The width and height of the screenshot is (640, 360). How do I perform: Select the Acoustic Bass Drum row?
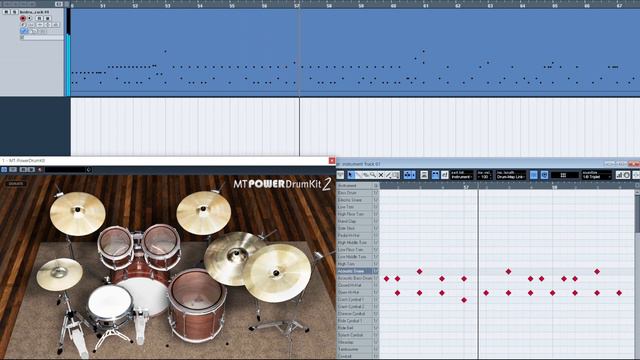click(355, 278)
